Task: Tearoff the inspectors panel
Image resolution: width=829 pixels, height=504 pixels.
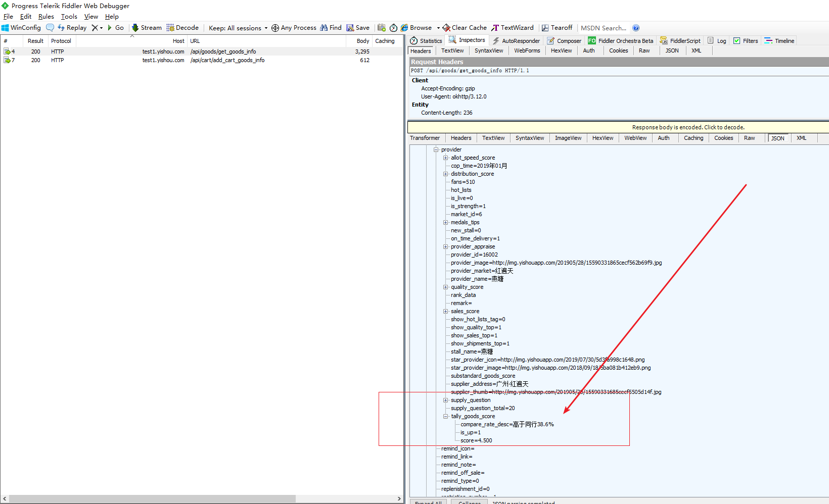Action: pos(557,28)
